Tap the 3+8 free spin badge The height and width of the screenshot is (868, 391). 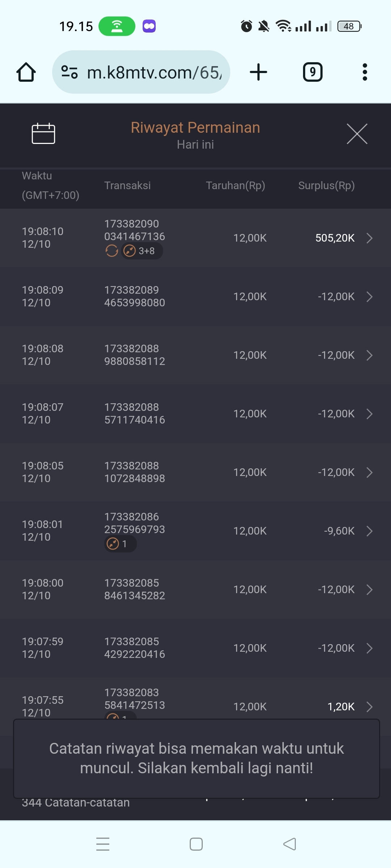142,251
